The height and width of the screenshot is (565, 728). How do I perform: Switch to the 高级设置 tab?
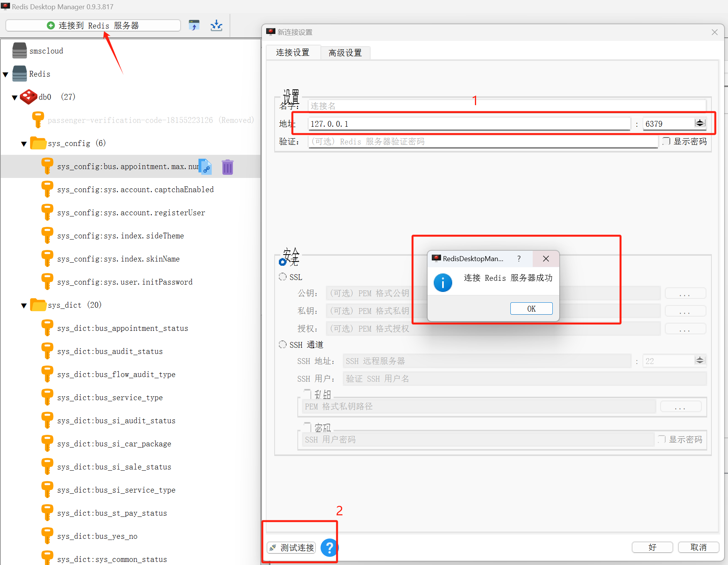pyautogui.click(x=345, y=53)
